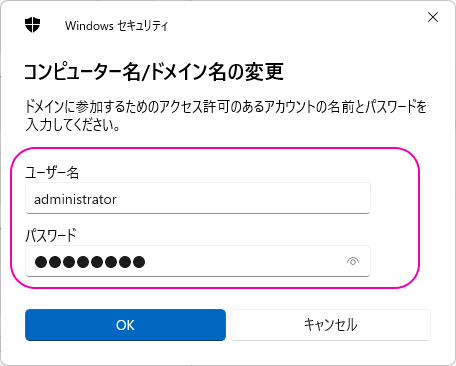This screenshot has width=456, height=366.
Task: Click the masked password dots
Action: pos(90,262)
